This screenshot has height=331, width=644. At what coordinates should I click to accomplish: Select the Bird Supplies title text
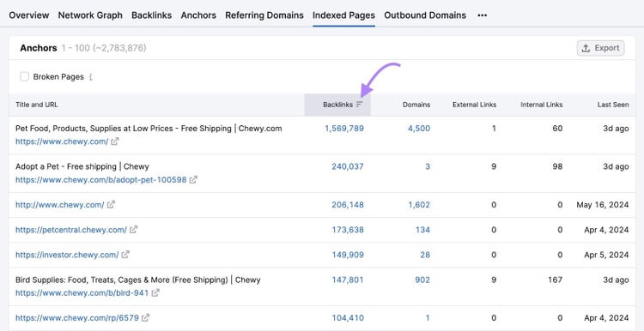(x=138, y=280)
